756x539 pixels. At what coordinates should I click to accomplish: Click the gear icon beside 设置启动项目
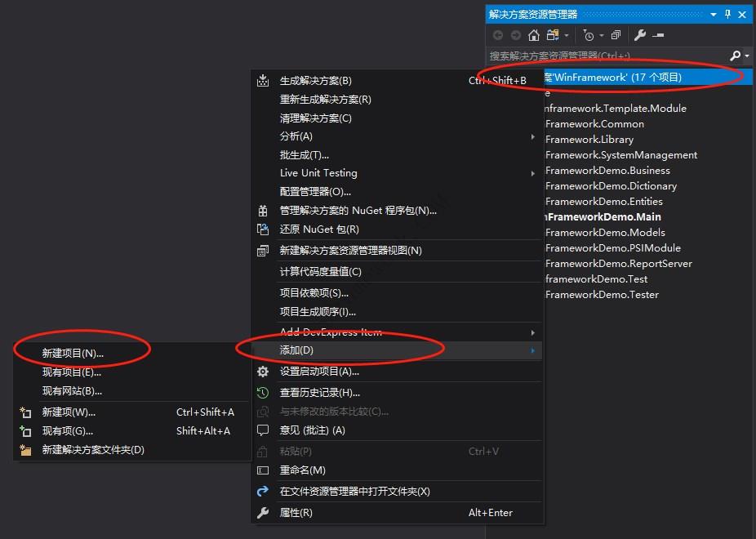(263, 371)
